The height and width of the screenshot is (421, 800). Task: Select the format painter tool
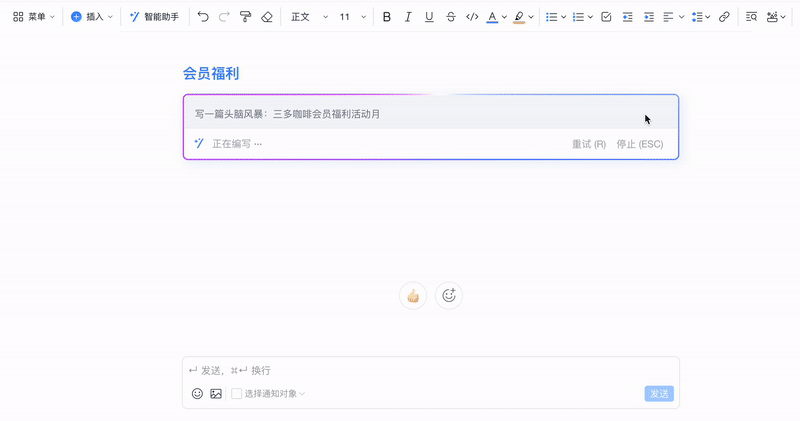(245, 17)
